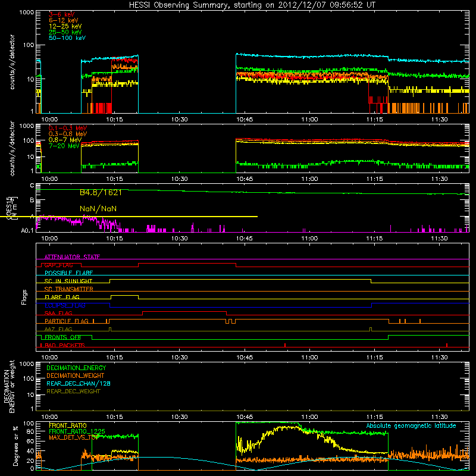Viewport: 476px width, 476px height.
Task: Select the FRONTS_OFF flag label
Action: pyautogui.click(x=62, y=337)
